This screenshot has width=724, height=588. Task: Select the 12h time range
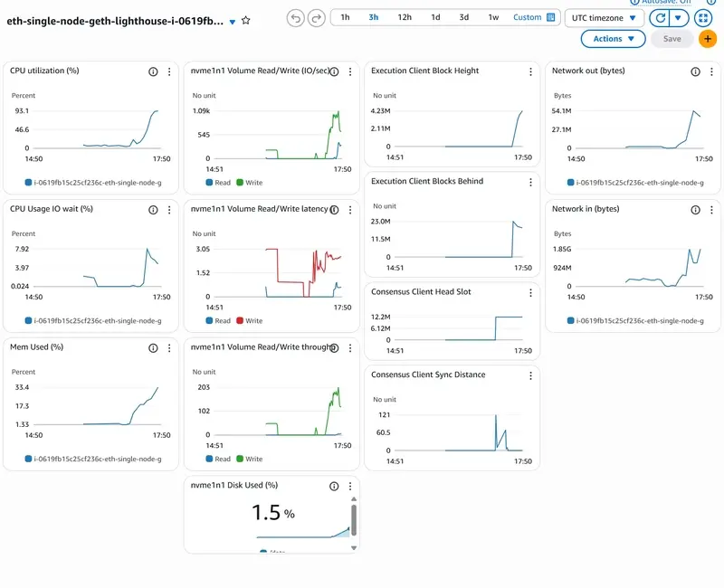[x=405, y=17]
